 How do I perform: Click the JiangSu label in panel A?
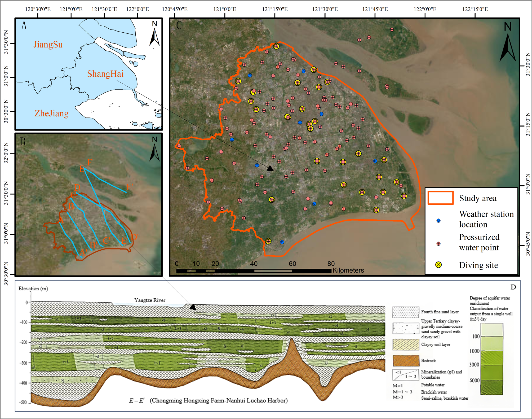point(48,44)
